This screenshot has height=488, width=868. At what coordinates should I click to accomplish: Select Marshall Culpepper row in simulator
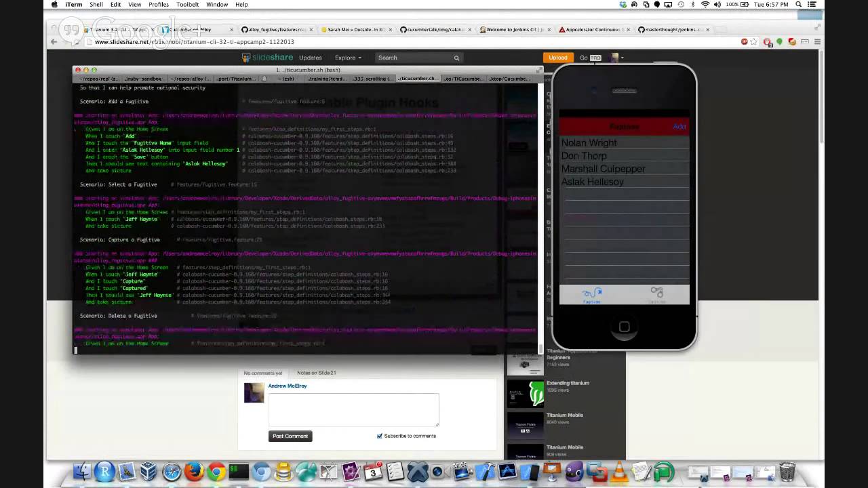point(624,169)
